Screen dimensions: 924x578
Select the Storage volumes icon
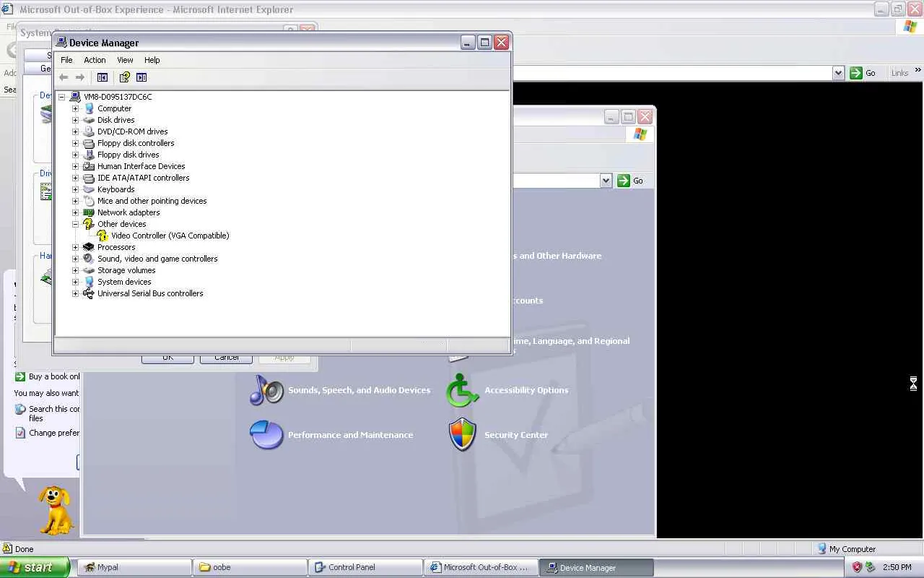point(89,270)
